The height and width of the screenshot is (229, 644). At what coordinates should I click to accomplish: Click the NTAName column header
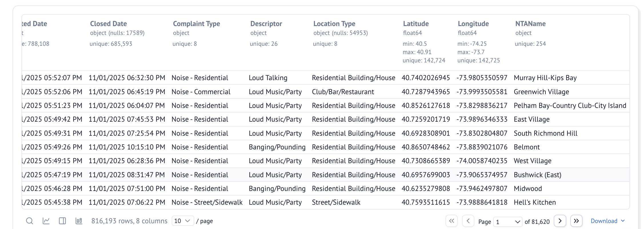point(530,24)
